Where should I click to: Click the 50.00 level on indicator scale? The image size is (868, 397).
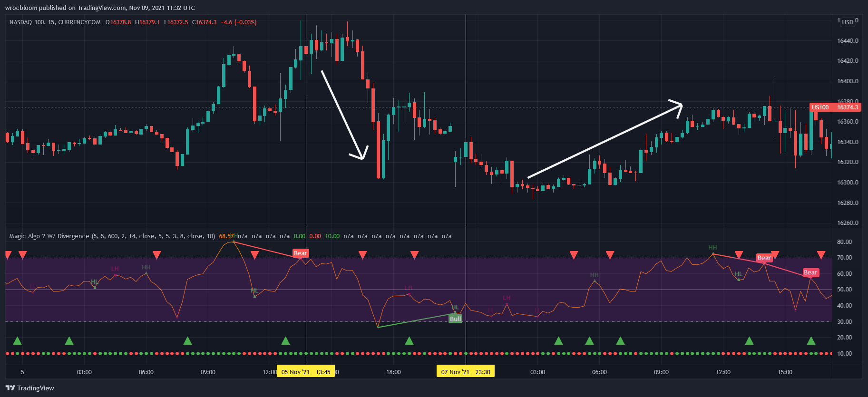[844, 290]
